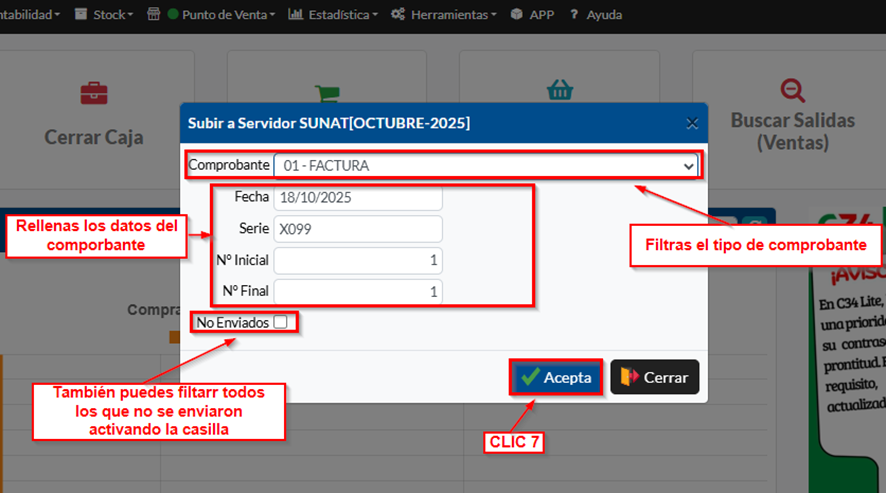Open the Comprobante type dropdown

pos(486,165)
